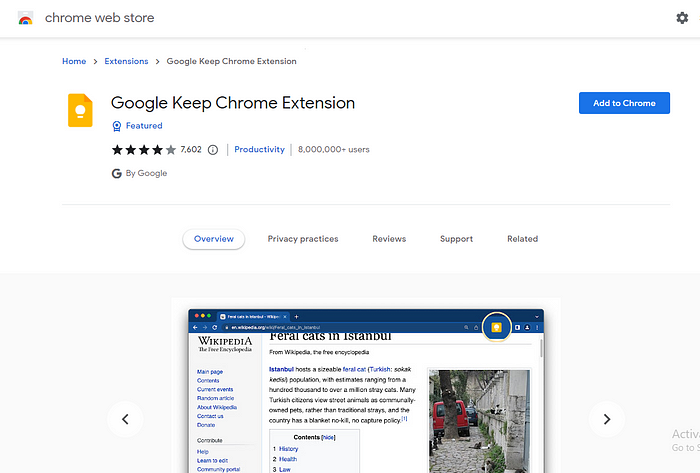Image resolution: width=700 pixels, height=473 pixels.
Task: Click the Featured badge icon
Action: (117, 126)
